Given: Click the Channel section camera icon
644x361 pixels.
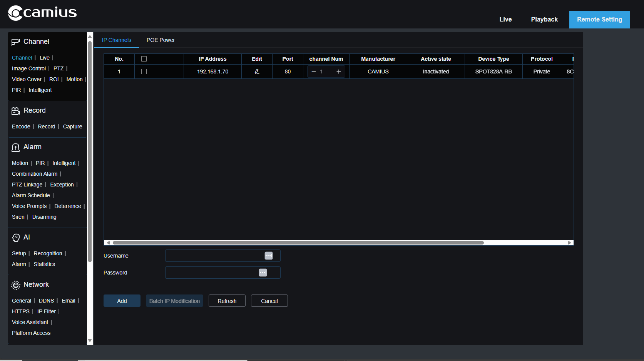Looking at the screenshot, I should point(15,42).
